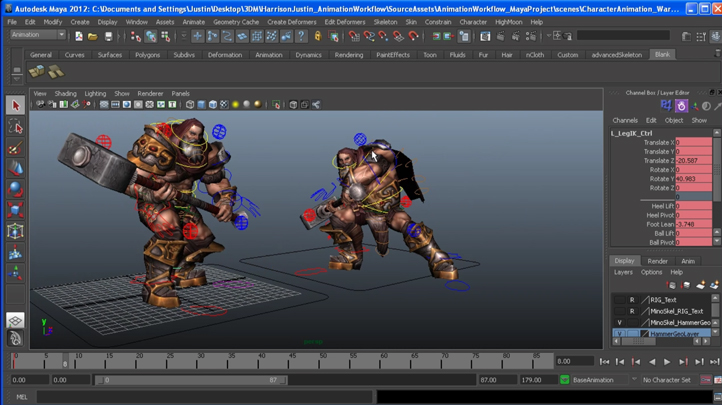
Task: Create layer from selected objects
Action: pos(714,286)
